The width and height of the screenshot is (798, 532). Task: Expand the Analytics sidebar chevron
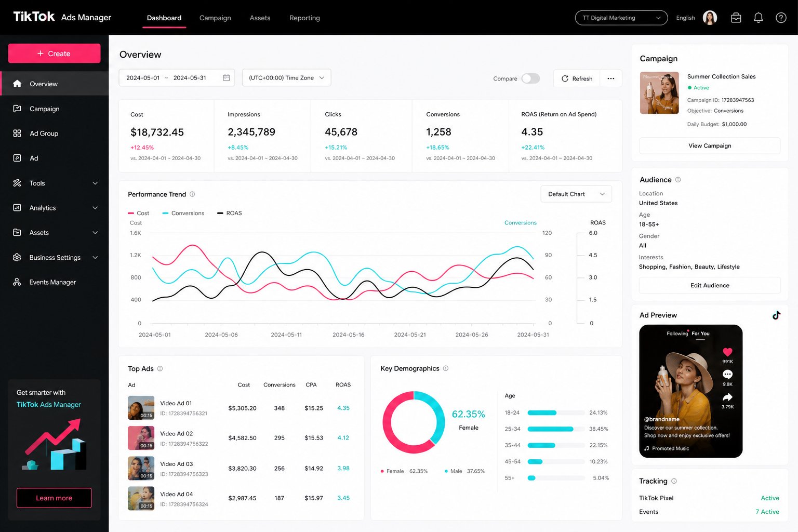coord(95,208)
